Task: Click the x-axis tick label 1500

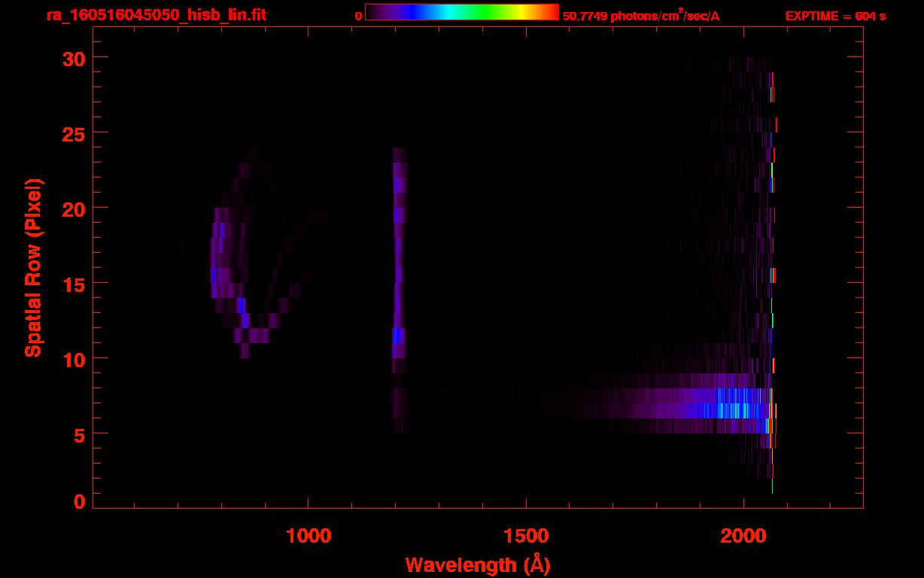Action: click(x=525, y=535)
